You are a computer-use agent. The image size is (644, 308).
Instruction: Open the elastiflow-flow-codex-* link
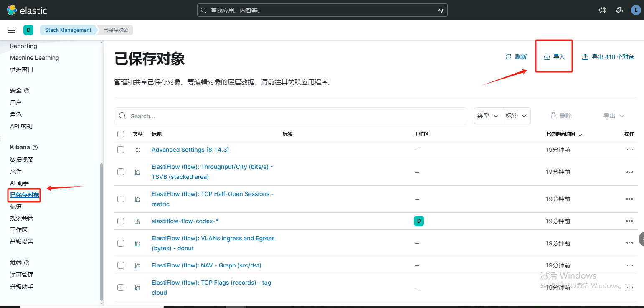tap(185, 221)
